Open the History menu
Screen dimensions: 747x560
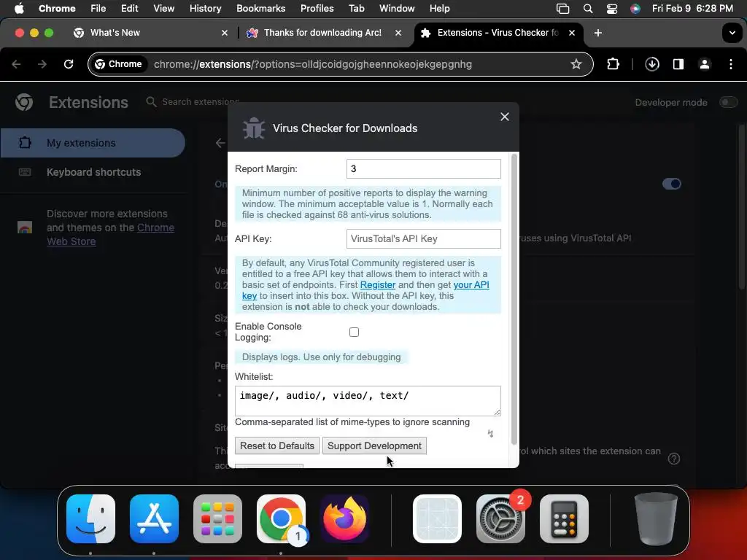click(x=205, y=9)
